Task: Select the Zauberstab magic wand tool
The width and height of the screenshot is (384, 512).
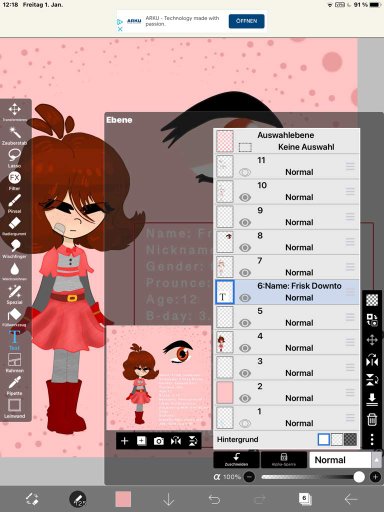Action: [x=14, y=135]
